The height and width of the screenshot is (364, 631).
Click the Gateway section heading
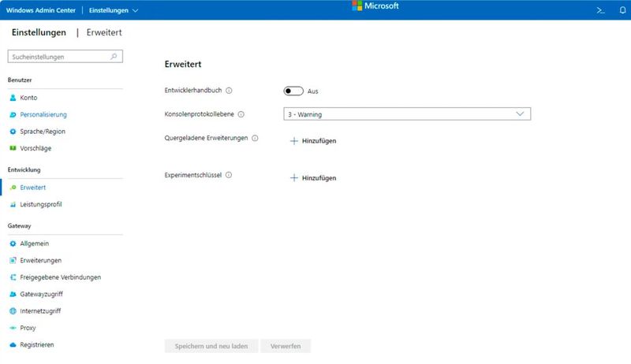(19, 226)
